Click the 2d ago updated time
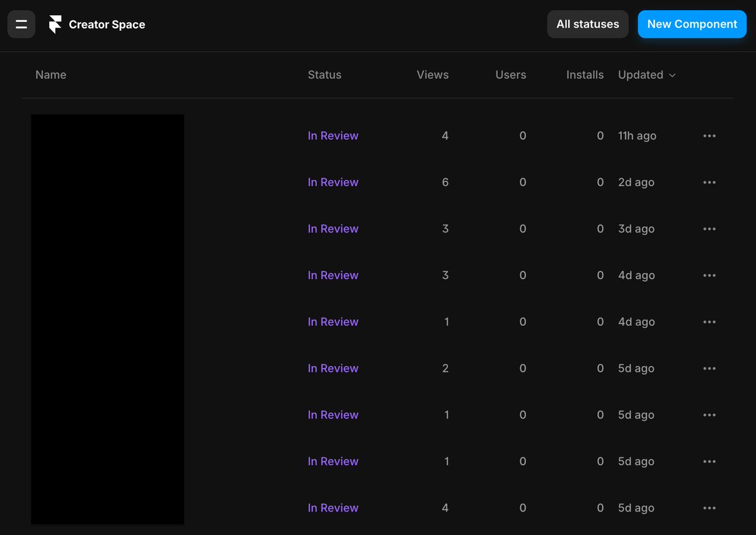 (636, 183)
